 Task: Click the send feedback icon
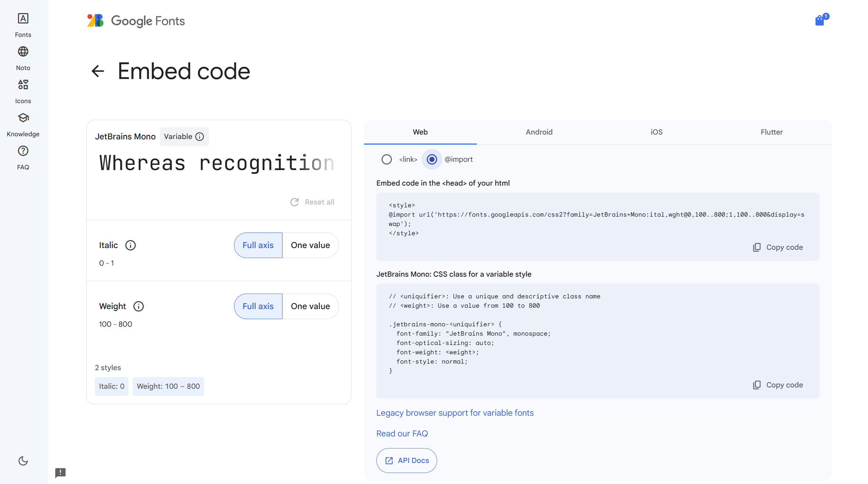point(60,473)
